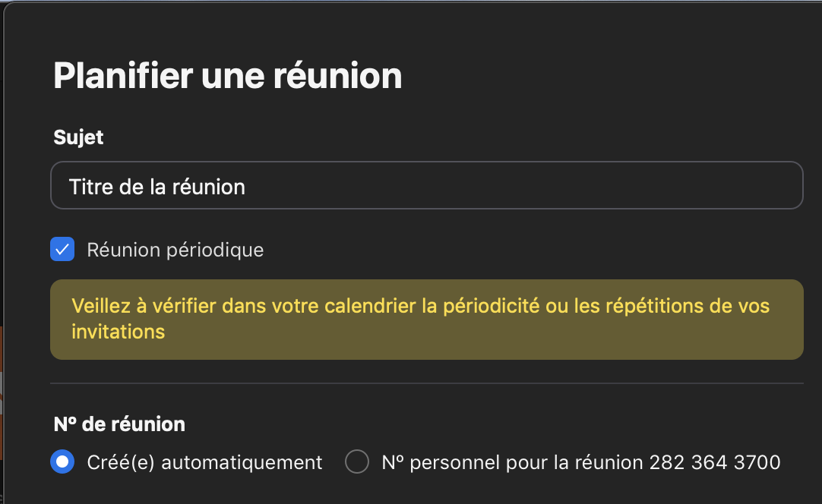Click the "Sujet" field label
Viewport: 822px width, 504px height.
[x=78, y=137]
